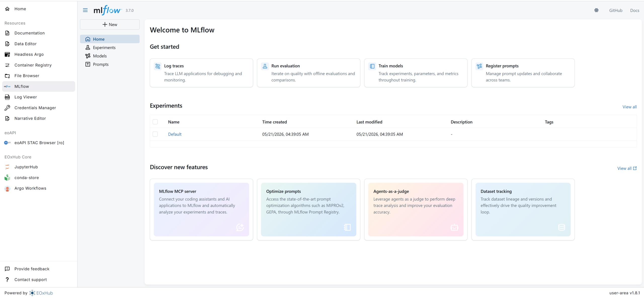Check the Default experiment row checkbox
Screen dimensions: 644x298
pyautogui.click(x=155, y=134)
